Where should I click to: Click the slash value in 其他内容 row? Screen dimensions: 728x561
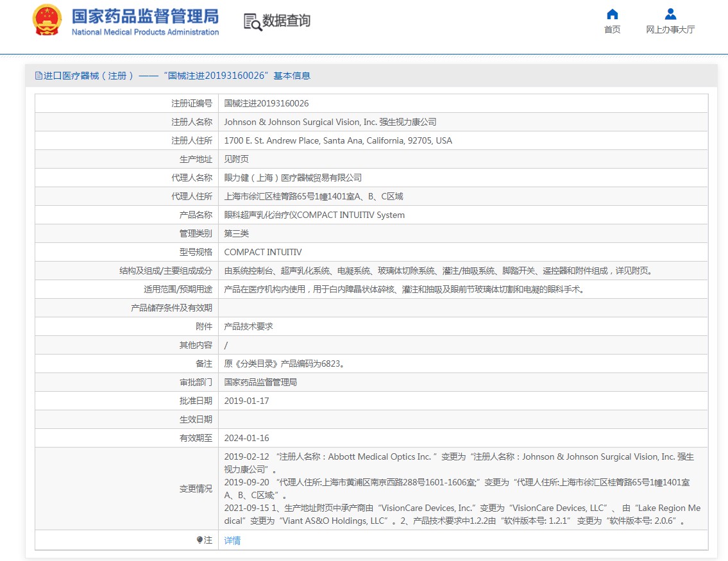(226, 345)
